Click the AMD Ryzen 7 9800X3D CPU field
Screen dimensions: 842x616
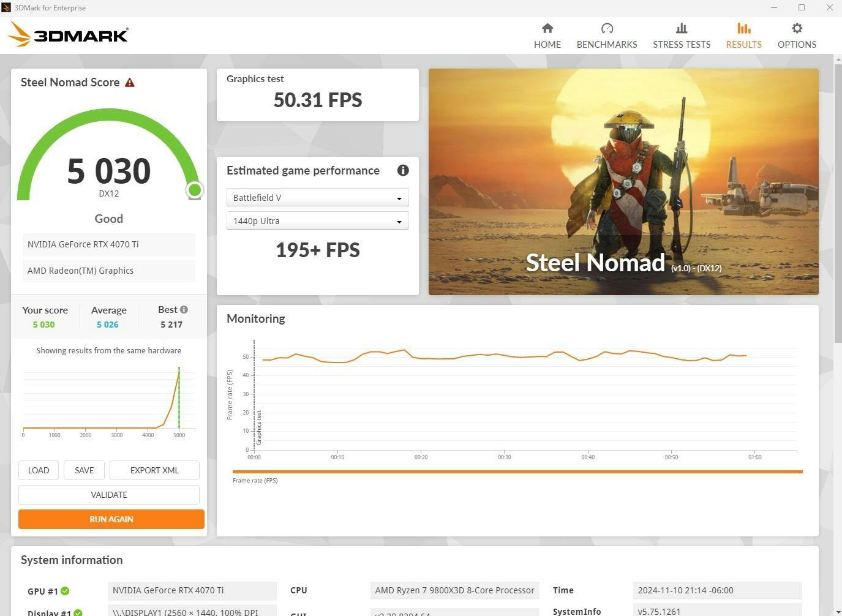[455, 590]
